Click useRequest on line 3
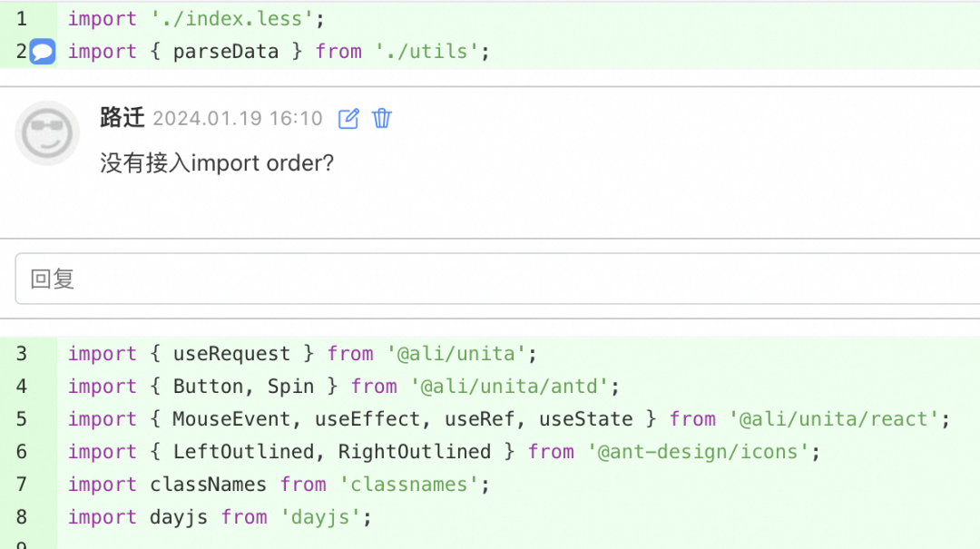Viewport: 980px width, 549px height. [x=231, y=354]
